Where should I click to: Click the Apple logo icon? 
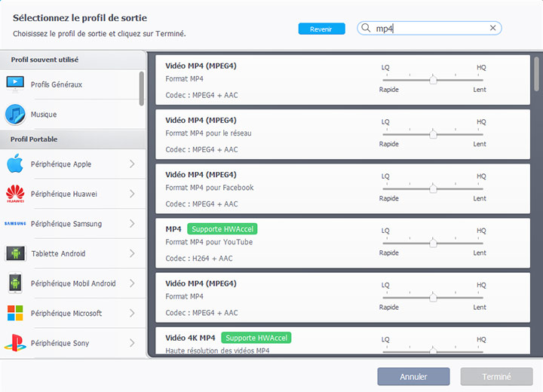15,164
